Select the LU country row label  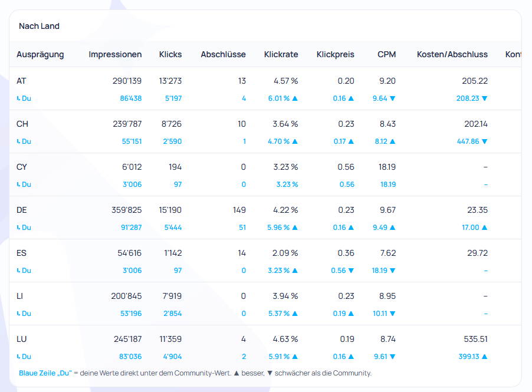tap(21, 340)
